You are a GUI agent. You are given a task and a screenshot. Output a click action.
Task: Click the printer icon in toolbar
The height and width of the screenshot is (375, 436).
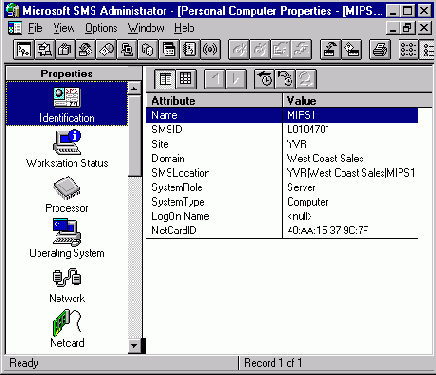pyautogui.click(x=380, y=50)
